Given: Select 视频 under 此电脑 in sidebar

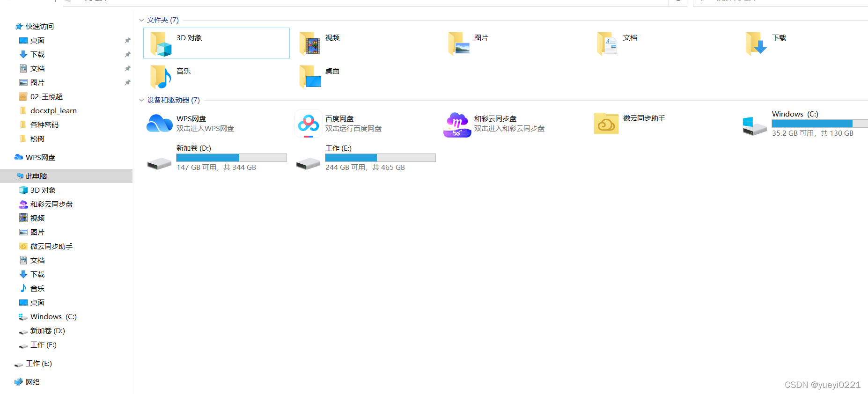Looking at the screenshot, I should coord(37,218).
